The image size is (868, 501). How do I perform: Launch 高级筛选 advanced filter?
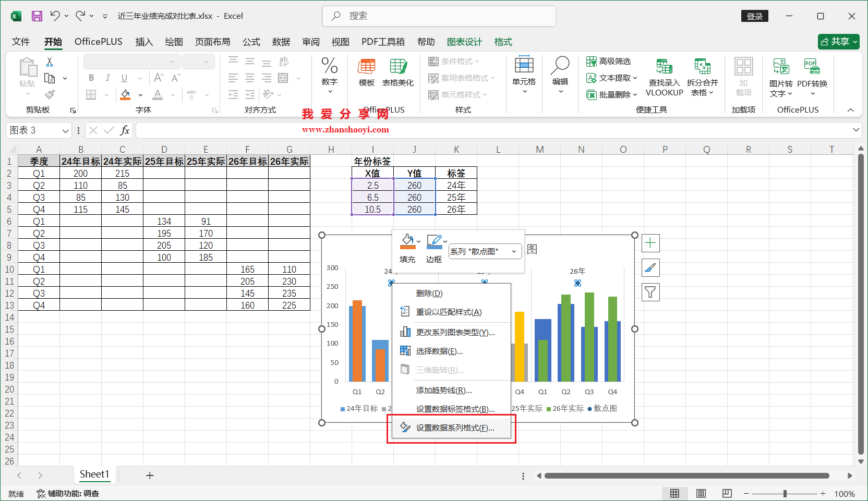click(608, 62)
